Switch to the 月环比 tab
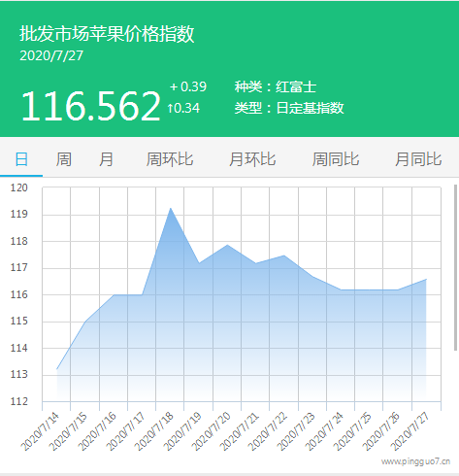The height and width of the screenshot is (476, 459). (252, 159)
